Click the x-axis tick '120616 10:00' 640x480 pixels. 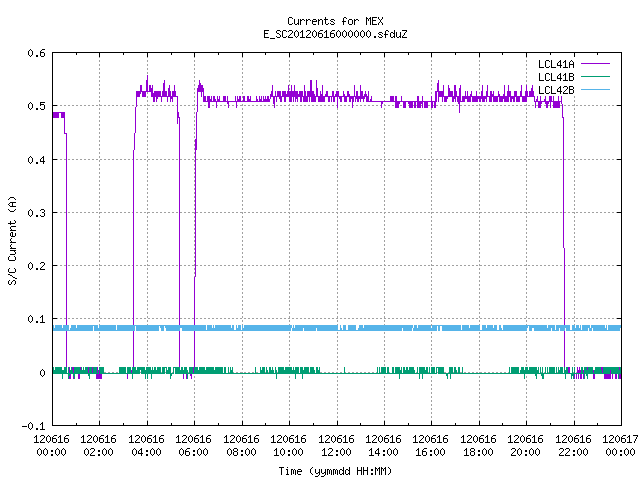pyautogui.click(x=289, y=446)
